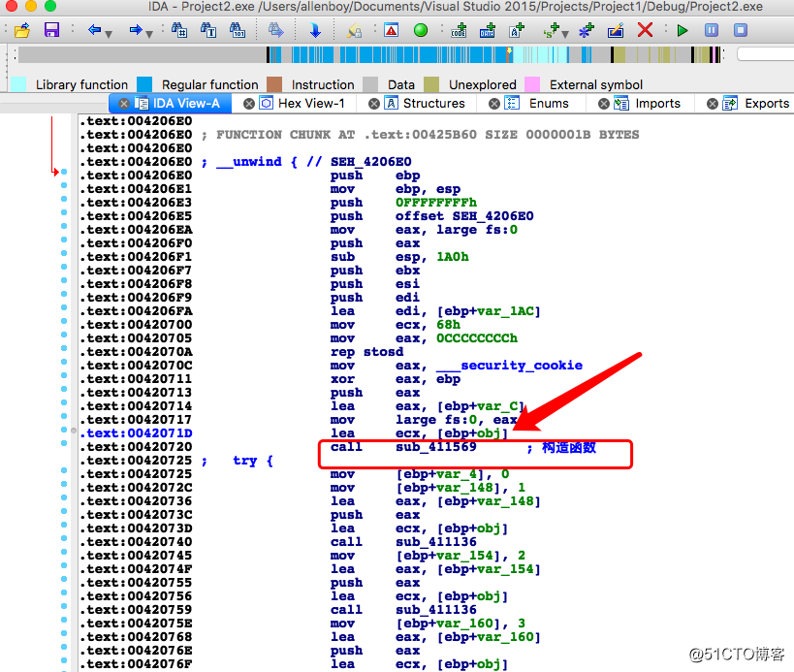Click the binoculars search immediate value icon
Screen dimensions: 794x672
[178, 30]
